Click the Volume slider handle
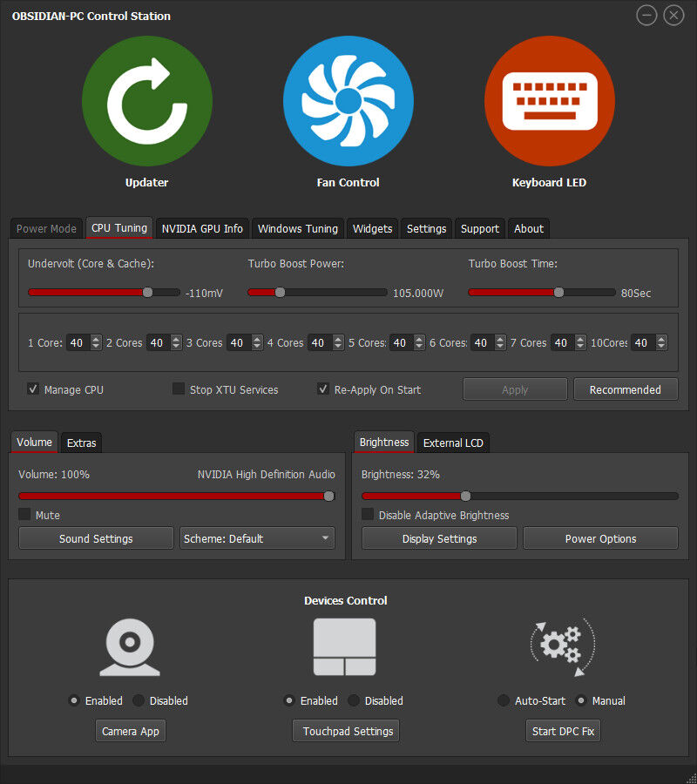This screenshot has height=784, width=697. click(329, 496)
